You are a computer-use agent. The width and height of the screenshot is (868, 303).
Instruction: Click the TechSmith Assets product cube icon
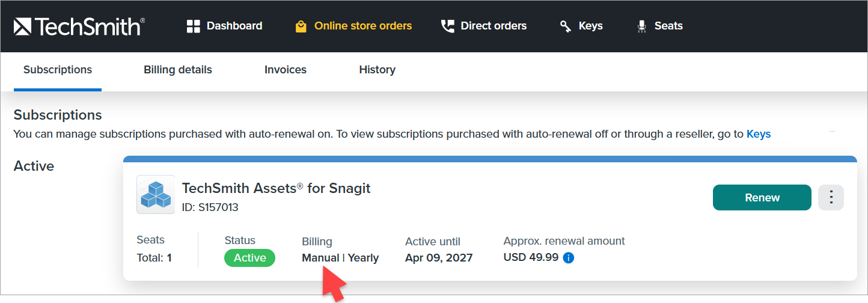tap(156, 195)
